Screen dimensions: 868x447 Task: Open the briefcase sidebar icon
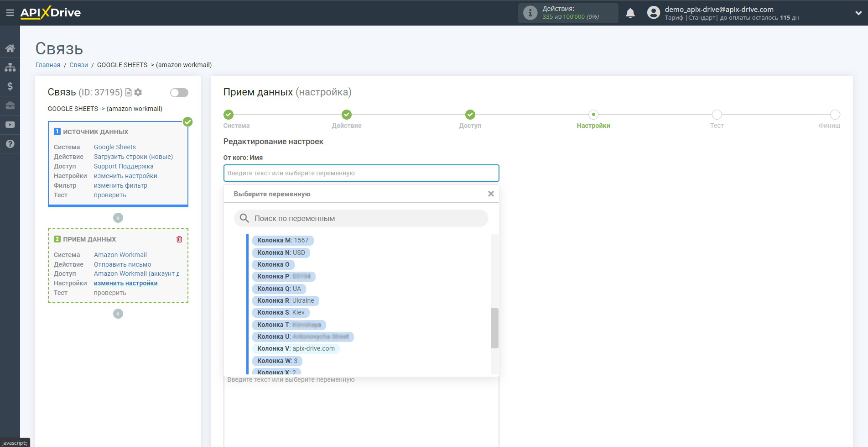coord(10,105)
